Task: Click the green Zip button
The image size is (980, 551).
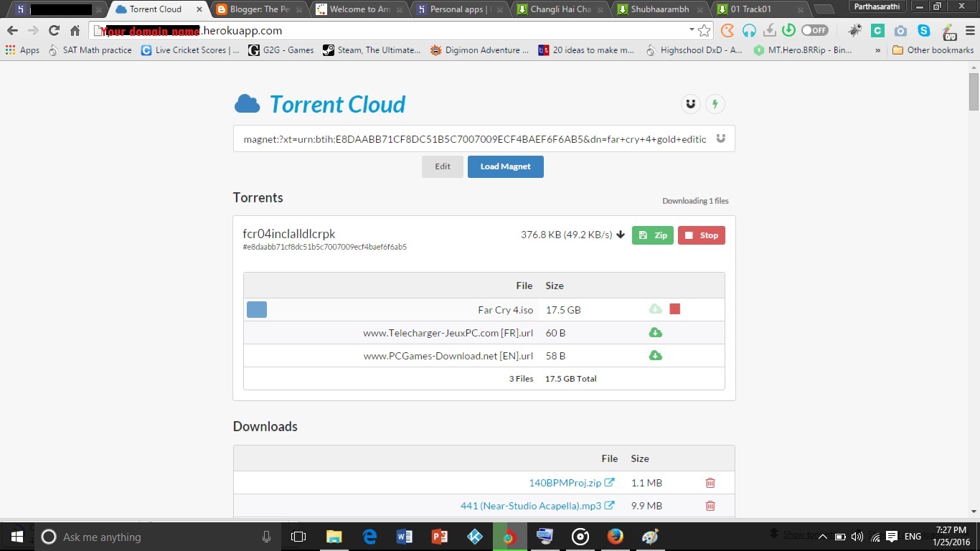Action: coord(653,235)
